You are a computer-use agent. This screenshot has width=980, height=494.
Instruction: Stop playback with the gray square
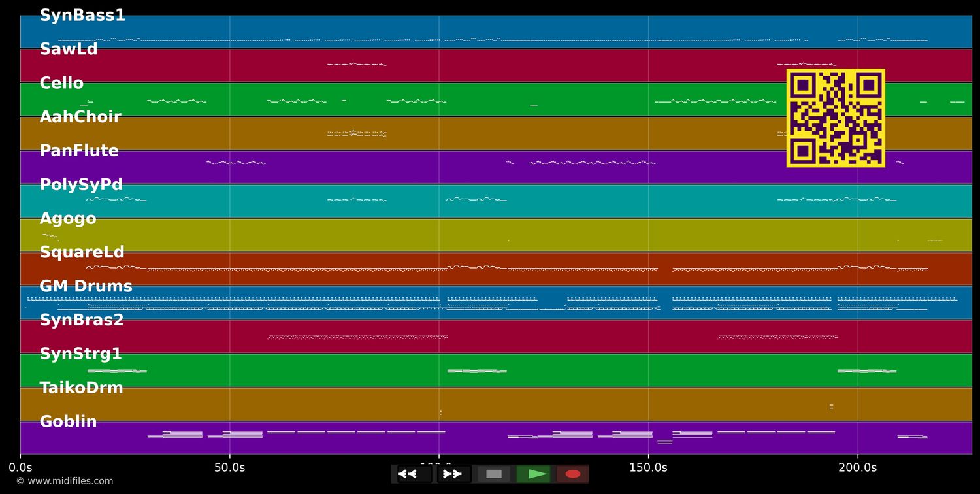tap(494, 474)
